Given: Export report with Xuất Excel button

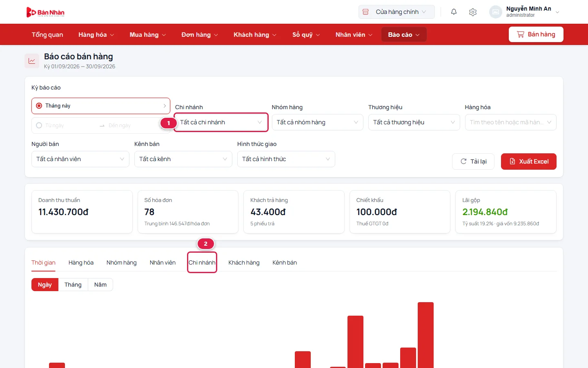Looking at the screenshot, I should click(x=529, y=162).
